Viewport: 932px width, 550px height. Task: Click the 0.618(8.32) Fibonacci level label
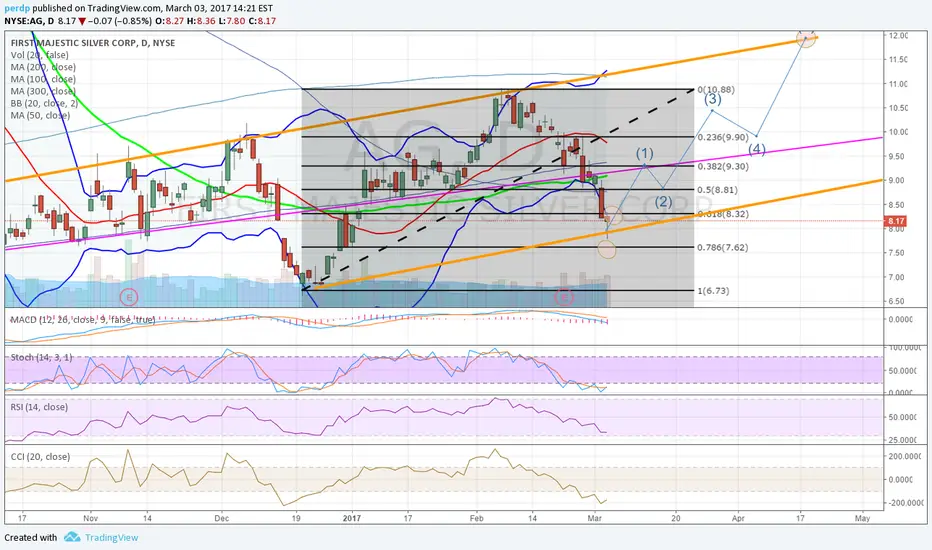(723, 214)
